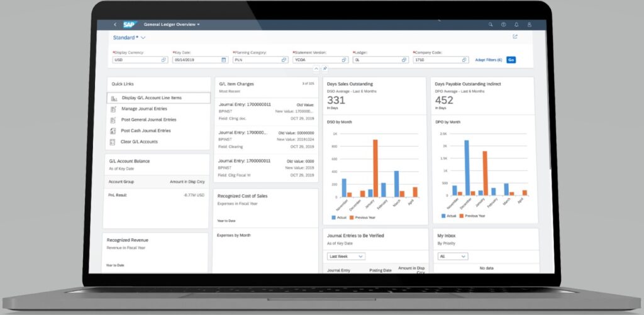Collapse the filter header with the up chevron
The height and width of the screenshot is (315, 644).
point(316,69)
